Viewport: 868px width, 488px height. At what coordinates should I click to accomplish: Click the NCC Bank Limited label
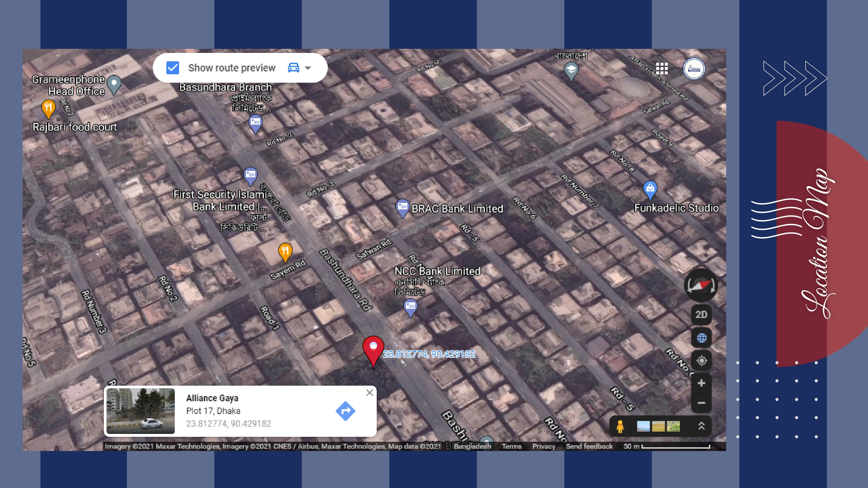tap(437, 271)
